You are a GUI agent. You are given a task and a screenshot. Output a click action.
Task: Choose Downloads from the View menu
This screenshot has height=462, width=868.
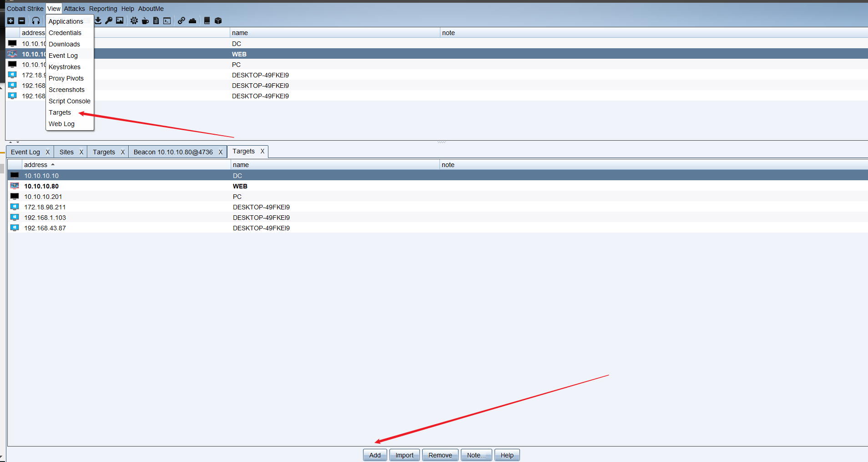point(70,44)
